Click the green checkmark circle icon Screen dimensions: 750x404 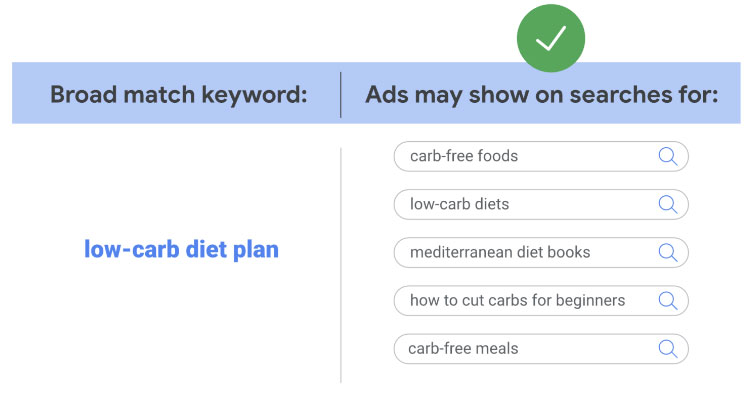click(x=550, y=37)
